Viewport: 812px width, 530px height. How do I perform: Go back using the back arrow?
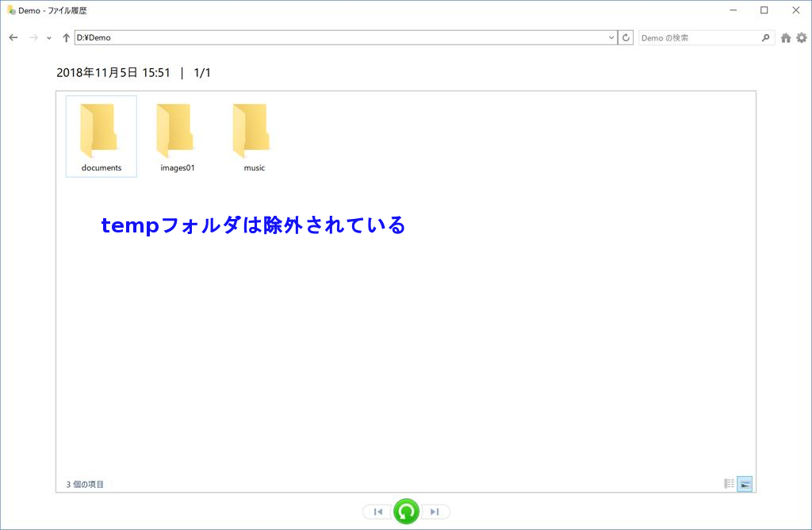coord(13,37)
